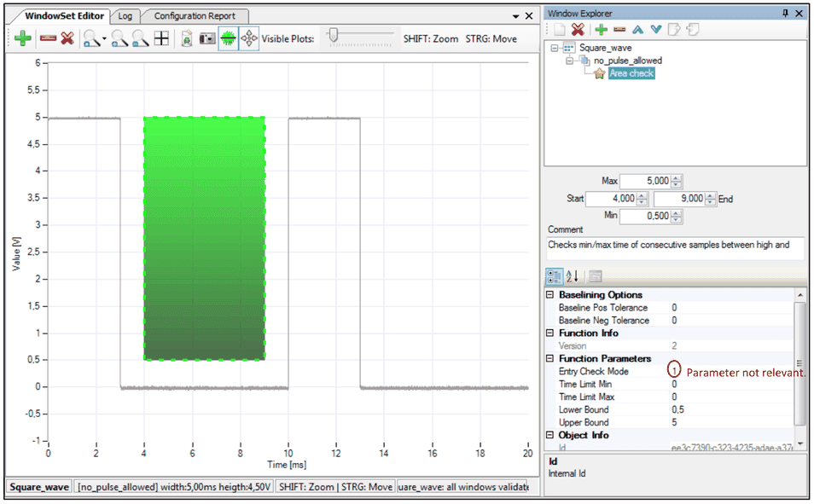
Task: Click the zoom in magnifier icon
Action: [119, 38]
